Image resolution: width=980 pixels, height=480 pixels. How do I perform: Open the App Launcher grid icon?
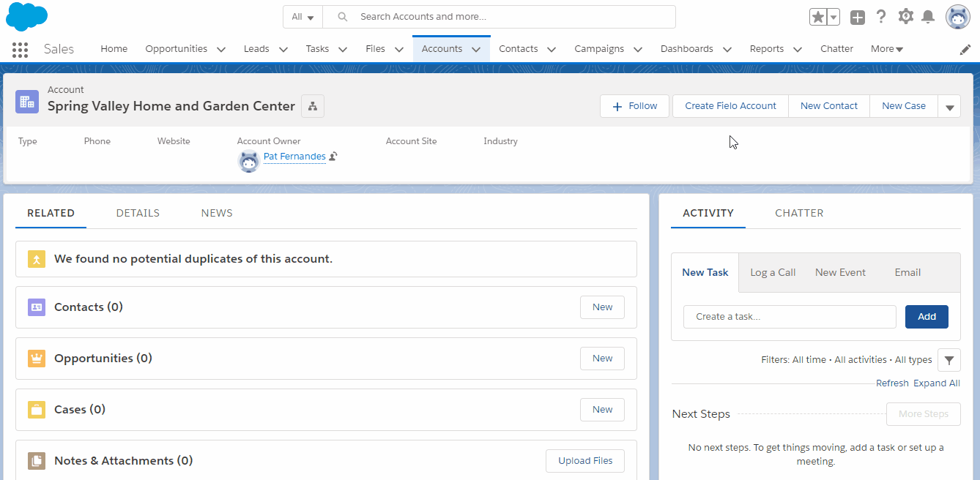click(20, 49)
